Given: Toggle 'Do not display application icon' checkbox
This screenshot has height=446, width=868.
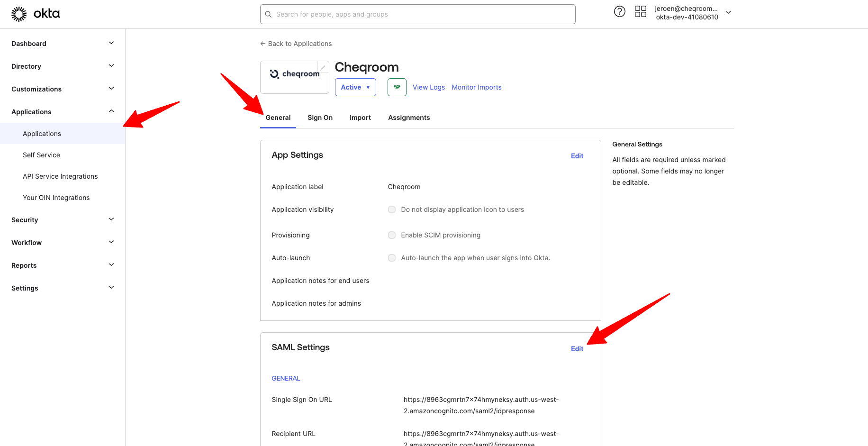Looking at the screenshot, I should tap(392, 209).
